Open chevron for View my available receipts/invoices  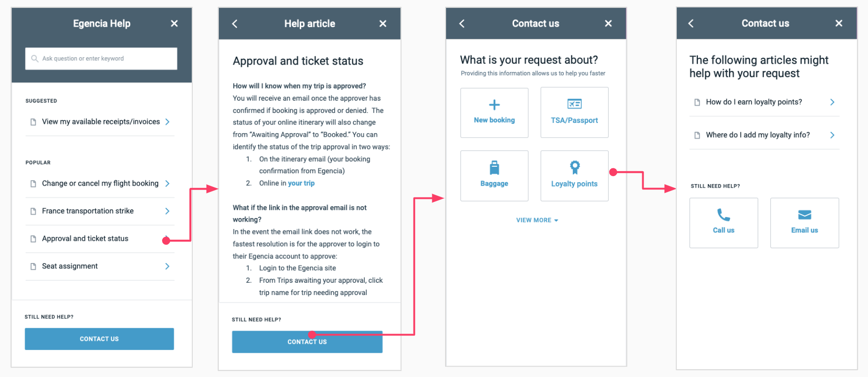[x=168, y=121]
